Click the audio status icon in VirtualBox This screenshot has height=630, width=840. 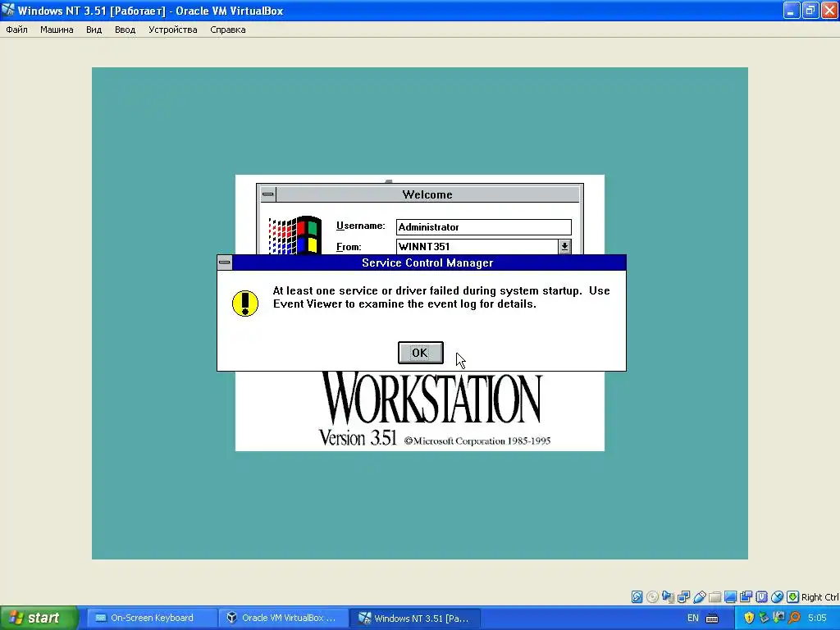pyautogui.click(x=668, y=597)
